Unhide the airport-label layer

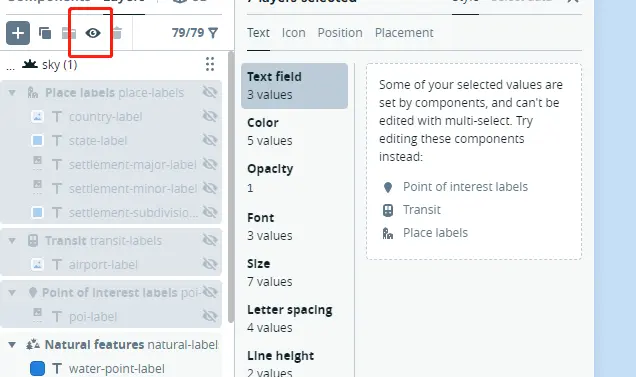point(210,264)
